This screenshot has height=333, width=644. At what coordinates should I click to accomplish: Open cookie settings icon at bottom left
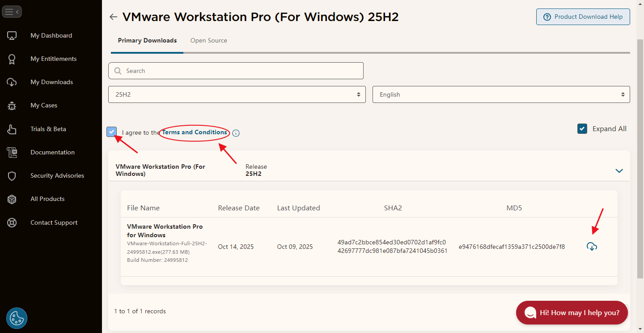pyautogui.click(x=17, y=318)
